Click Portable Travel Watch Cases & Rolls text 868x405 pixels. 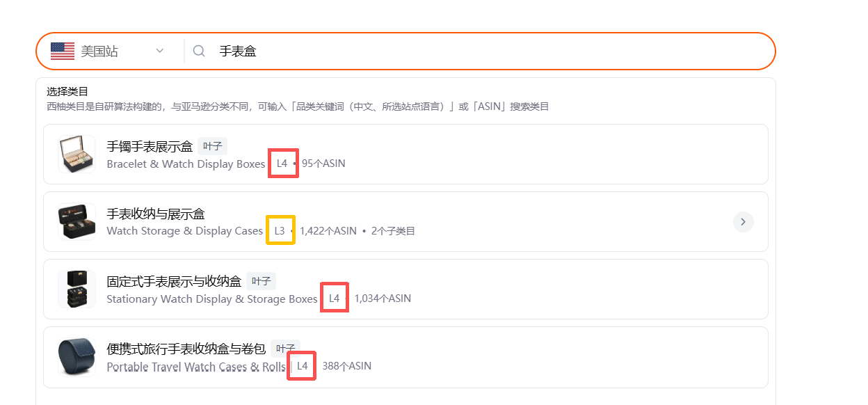pyautogui.click(x=196, y=367)
